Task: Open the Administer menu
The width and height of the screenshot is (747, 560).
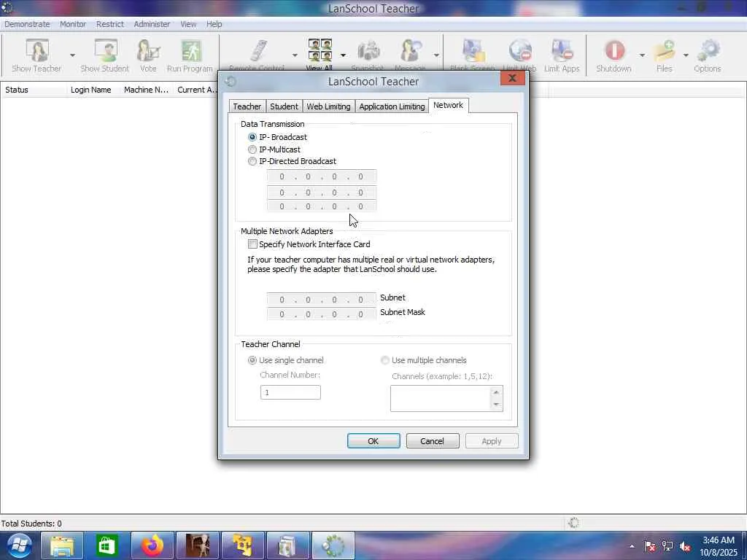Action: (x=152, y=24)
